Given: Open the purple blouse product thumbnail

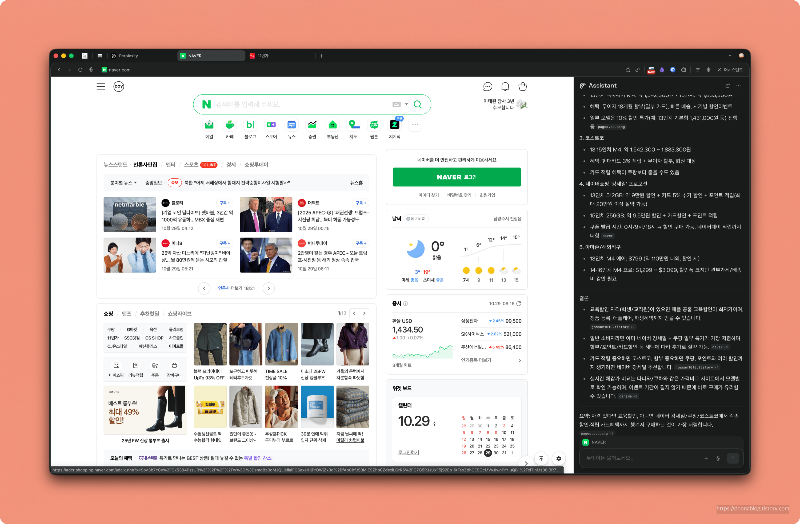Looking at the screenshot, I should point(353,344).
